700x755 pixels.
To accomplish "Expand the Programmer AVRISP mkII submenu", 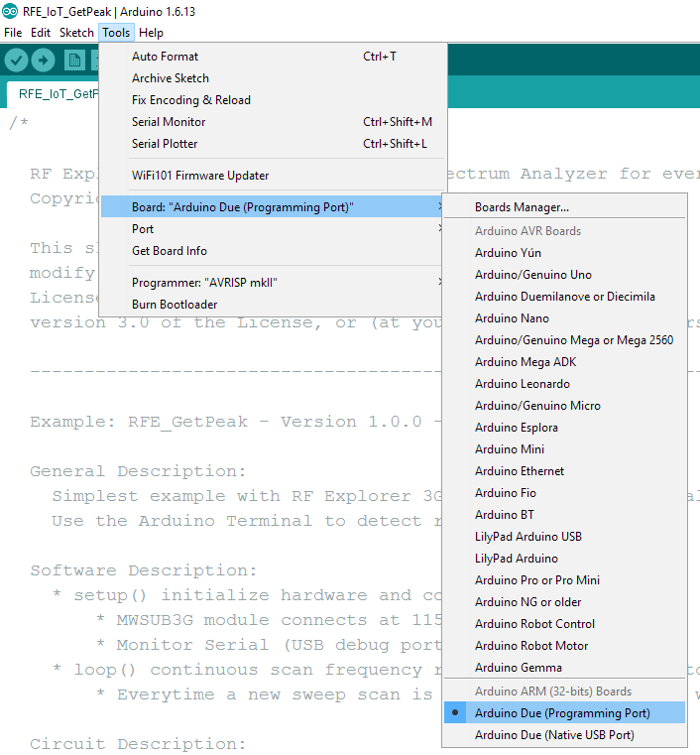I will coord(273,283).
